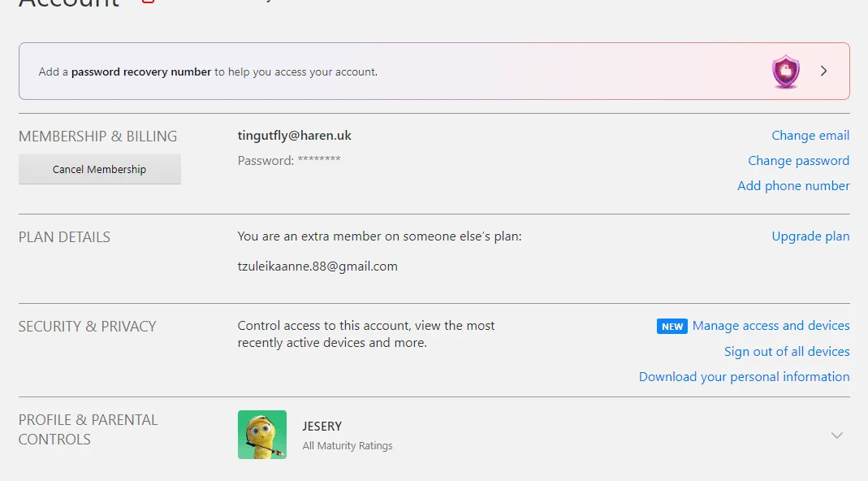Select the JESERY profile avatar image
Viewport: 868px width, 481px height.
point(261,435)
